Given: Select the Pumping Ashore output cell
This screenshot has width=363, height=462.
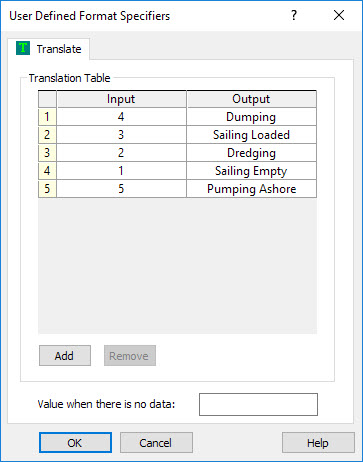Looking at the screenshot, I should 251,189.
